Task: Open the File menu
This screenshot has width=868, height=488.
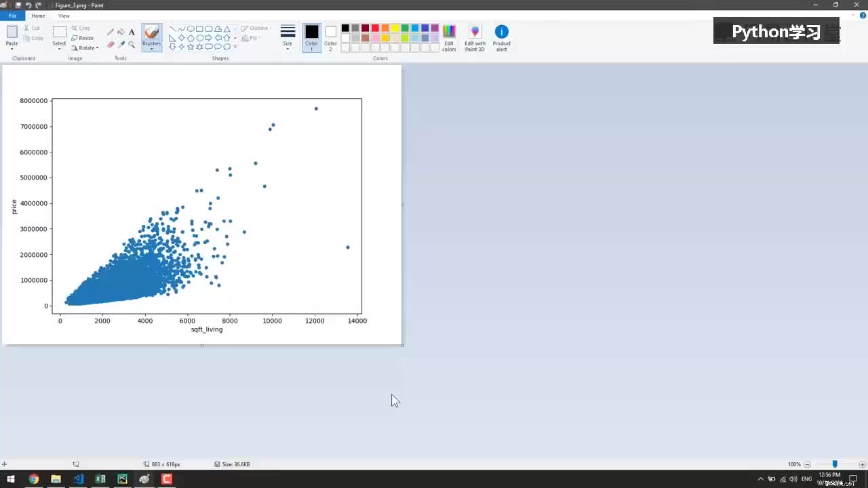Action: click(12, 16)
